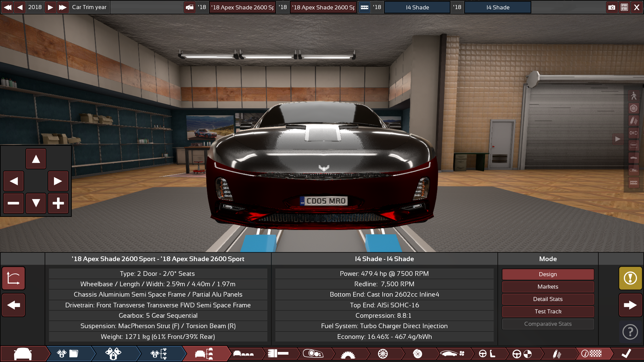Open the engine family tab with piston and block
This screenshot has height=362, width=644.
68,354
